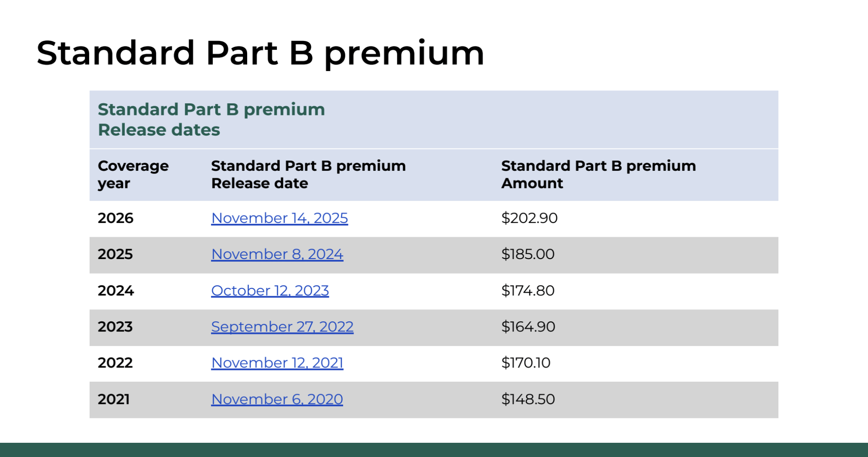Open the October 12, 2023 release link
Viewport: 868px width, 457px height.
pos(270,291)
